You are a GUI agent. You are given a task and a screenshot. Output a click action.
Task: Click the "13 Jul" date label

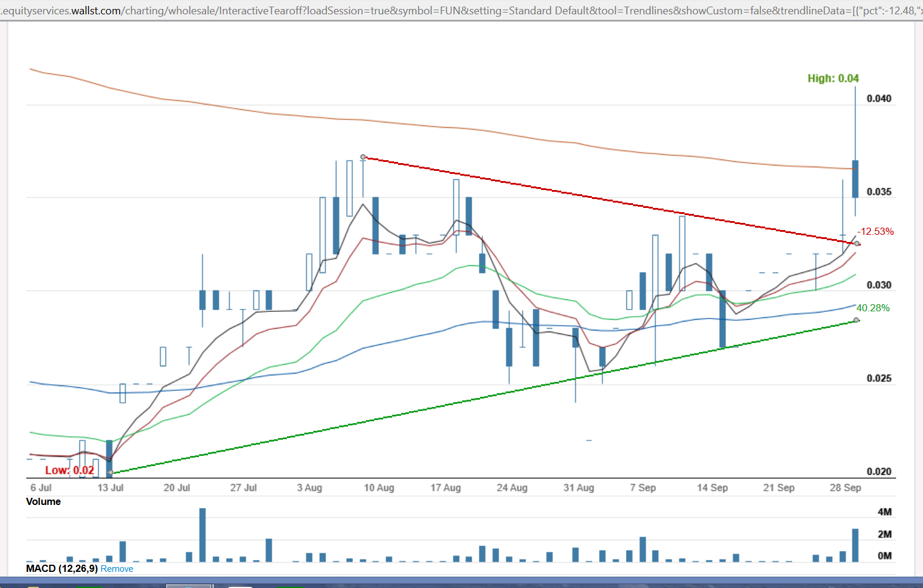(111, 488)
